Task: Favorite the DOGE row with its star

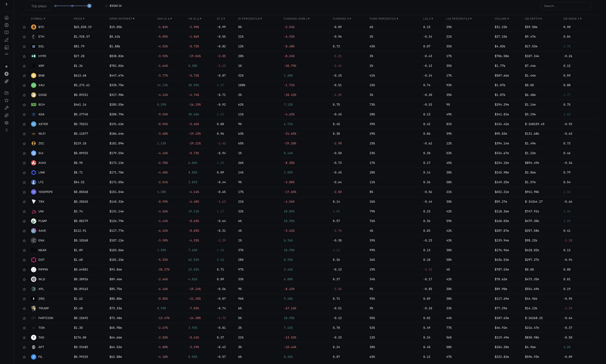Action: point(24,95)
